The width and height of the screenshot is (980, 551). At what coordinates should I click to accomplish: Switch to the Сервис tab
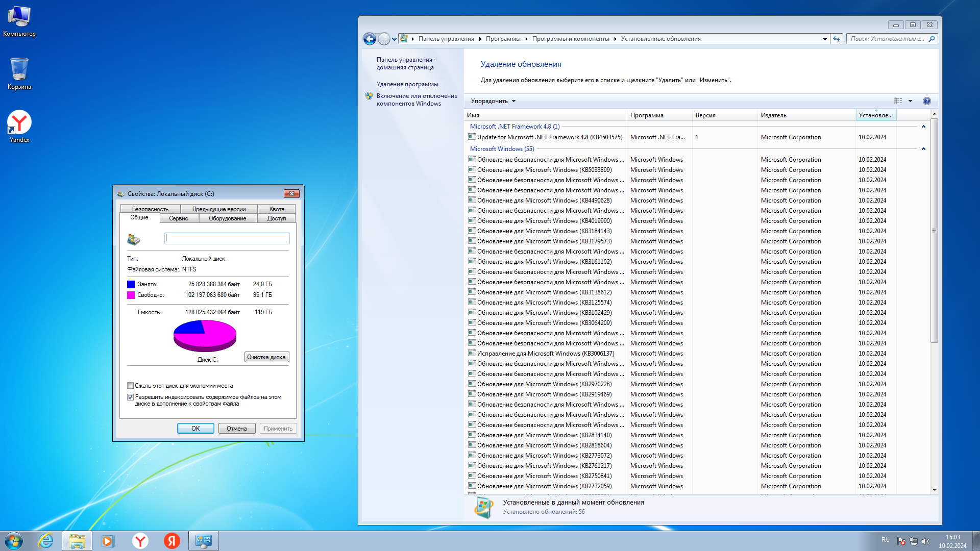(x=178, y=218)
